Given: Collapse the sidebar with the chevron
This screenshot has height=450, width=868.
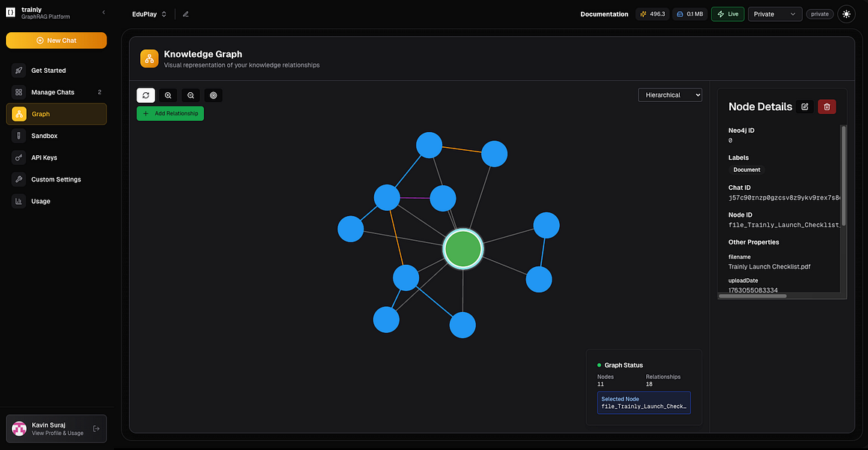Looking at the screenshot, I should click(x=103, y=12).
